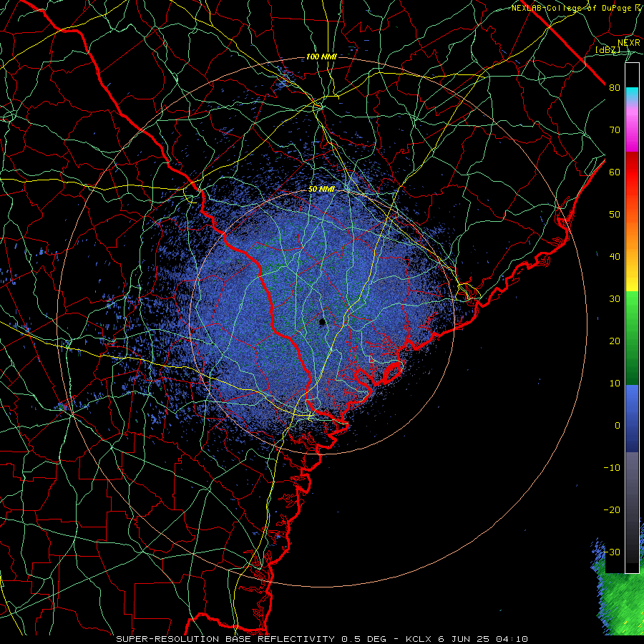Click the black radar site dot at center
Image resolution: width=644 pixels, height=644 pixels.
click(323, 322)
